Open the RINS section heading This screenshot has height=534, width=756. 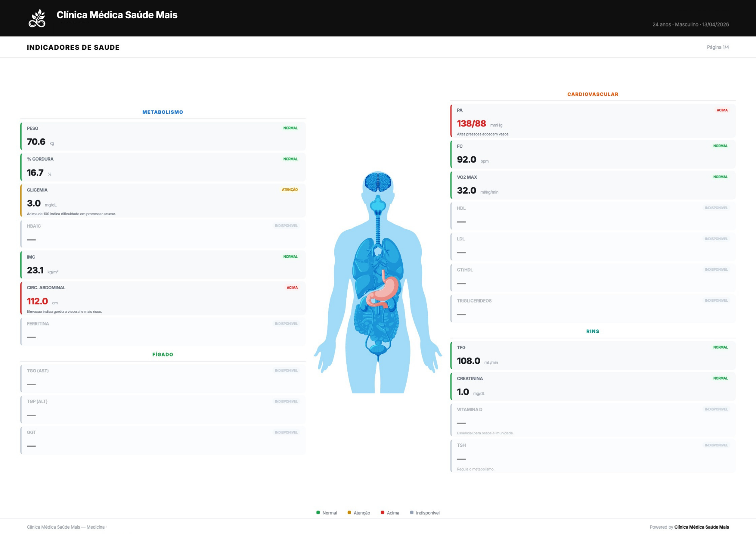592,331
